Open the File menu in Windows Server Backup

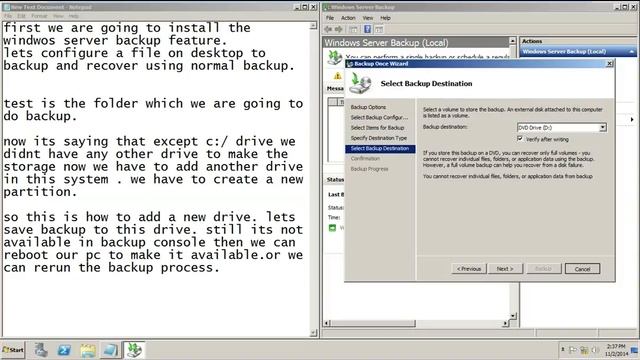(x=330, y=18)
